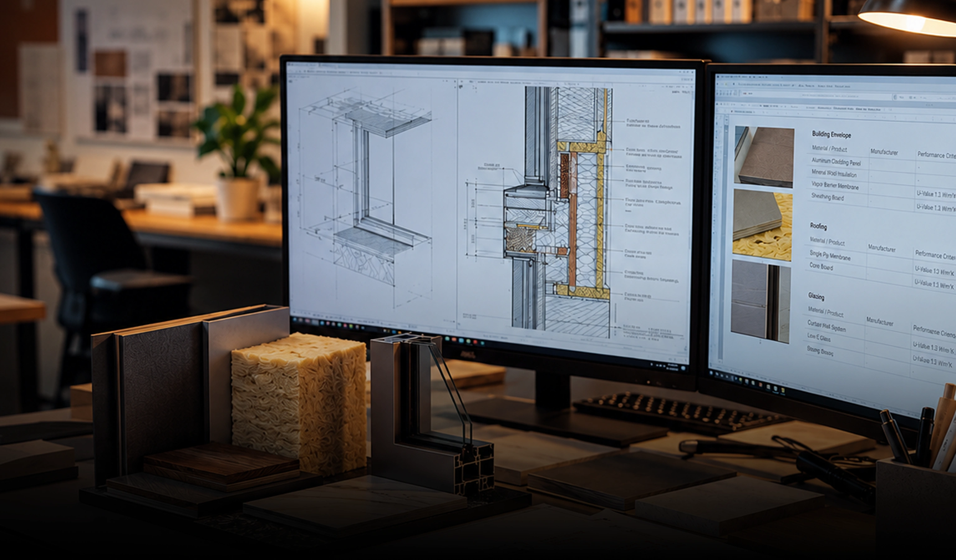Click the Glazing section heading
This screenshot has height=560, width=956.
coord(816,296)
